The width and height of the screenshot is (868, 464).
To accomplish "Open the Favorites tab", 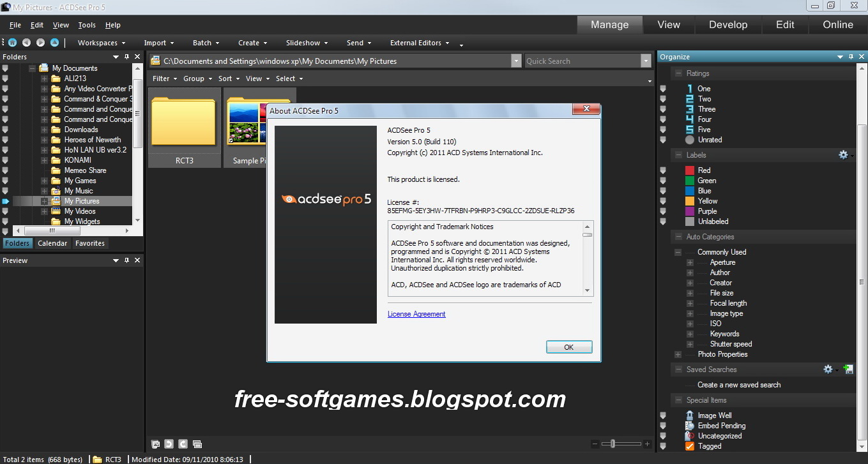I will click(x=90, y=243).
